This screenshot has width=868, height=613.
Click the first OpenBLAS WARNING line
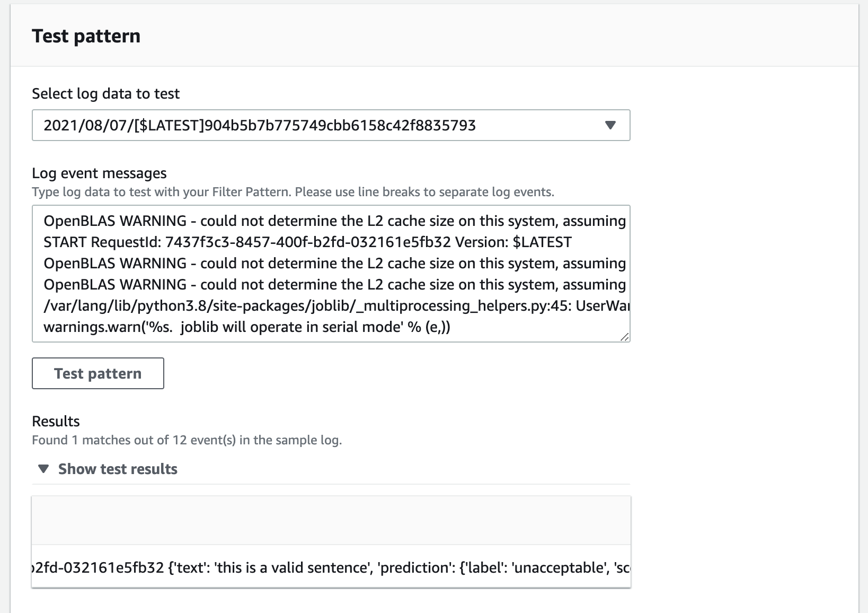click(334, 221)
